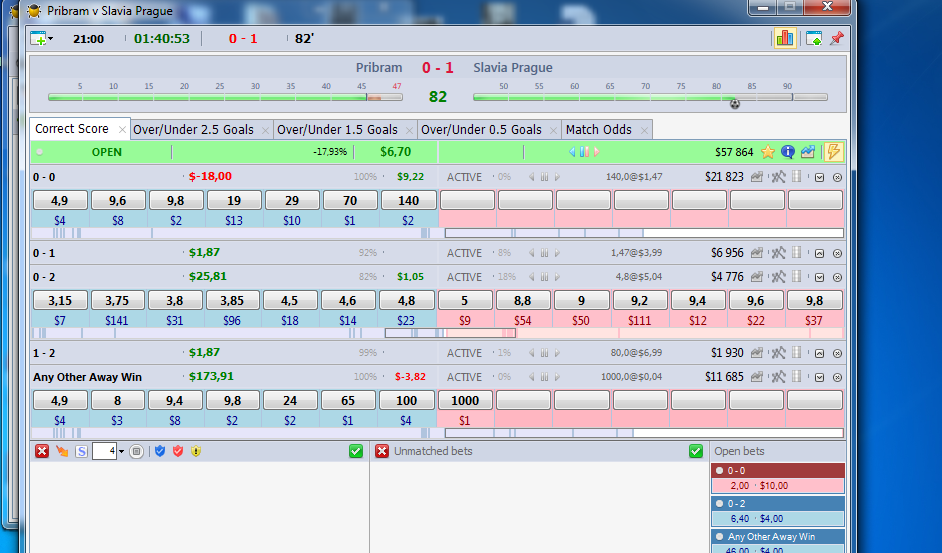Remove Any Other Away Win selection with circle-x

pyautogui.click(x=837, y=377)
